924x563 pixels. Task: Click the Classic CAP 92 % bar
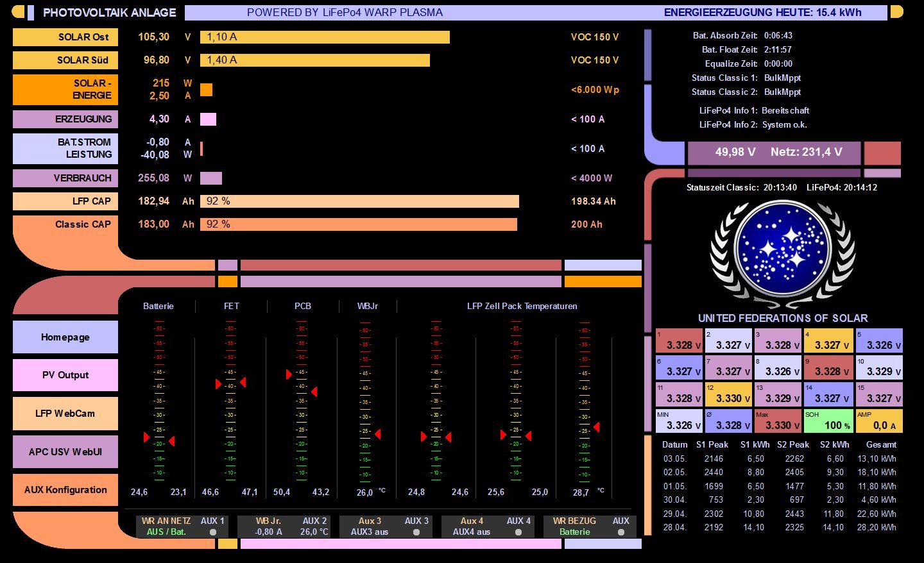[359, 224]
